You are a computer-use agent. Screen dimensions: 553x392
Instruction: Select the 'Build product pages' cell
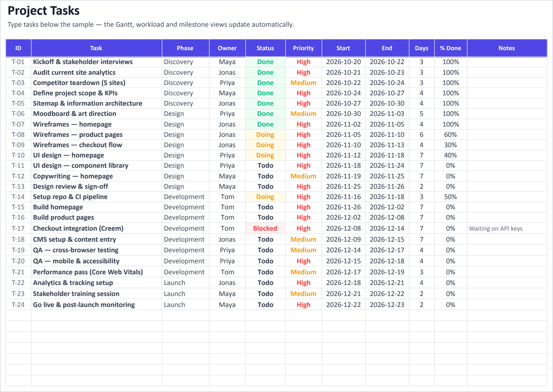[x=97, y=217]
